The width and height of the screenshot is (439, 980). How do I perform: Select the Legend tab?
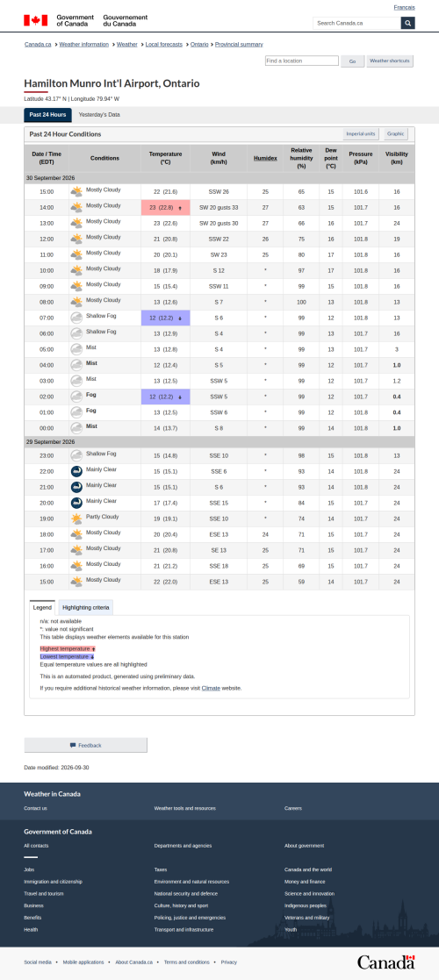click(42, 607)
